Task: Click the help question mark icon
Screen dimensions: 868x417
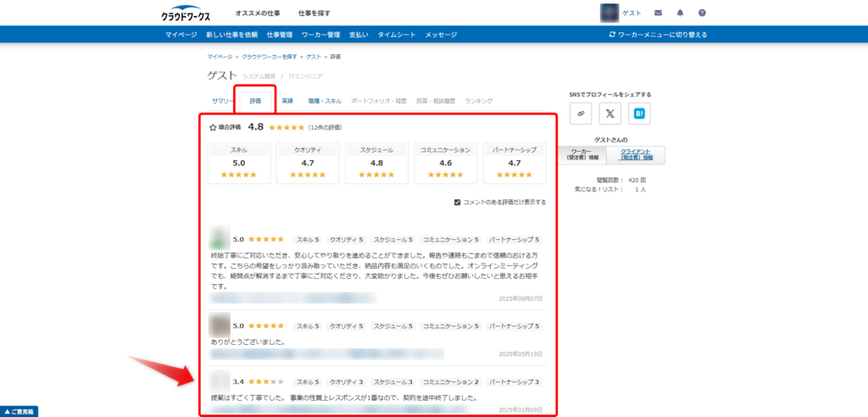Action: pyautogui.click(x=702, y=14)
